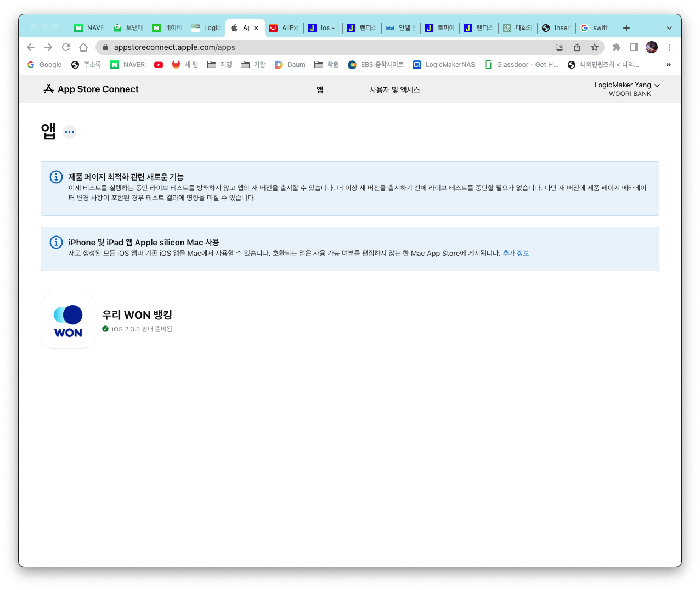Expand the hidden bookmarks overflow chevron
This screenshot has height=590, width=700.
[668, 65]
